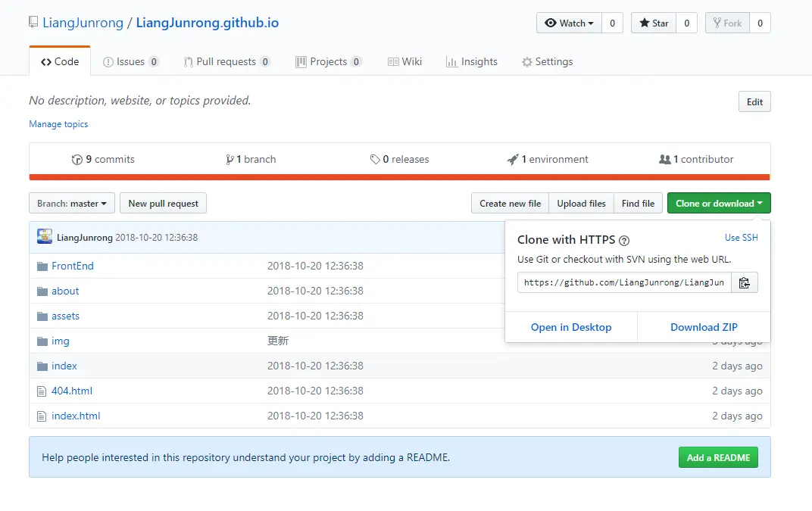Click the index folder icon

click(x=42, y=366)
